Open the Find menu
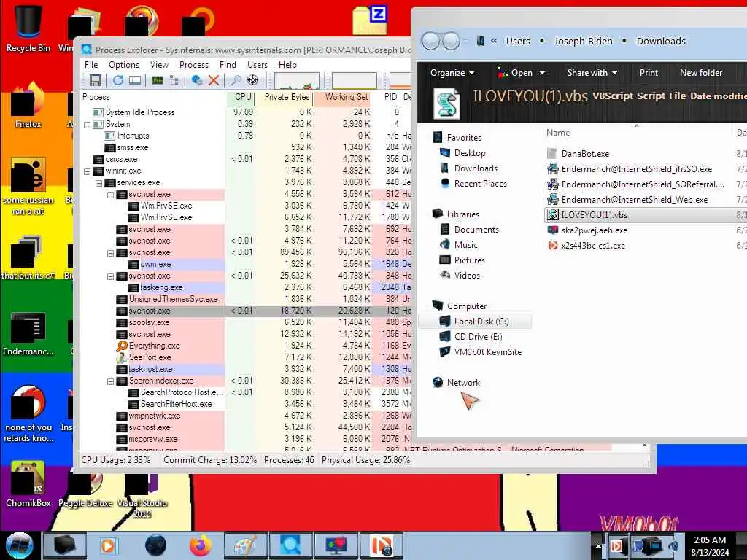 pyautogui.click(x=228, y=65)
